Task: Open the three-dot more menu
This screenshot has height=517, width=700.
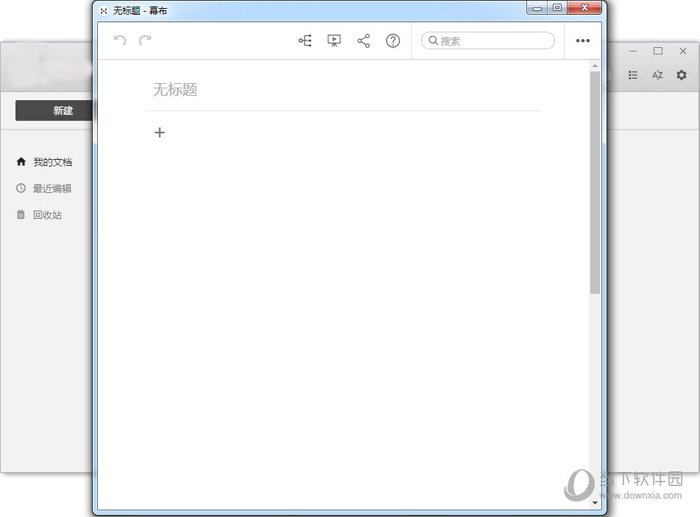Action: pos(583,41)
